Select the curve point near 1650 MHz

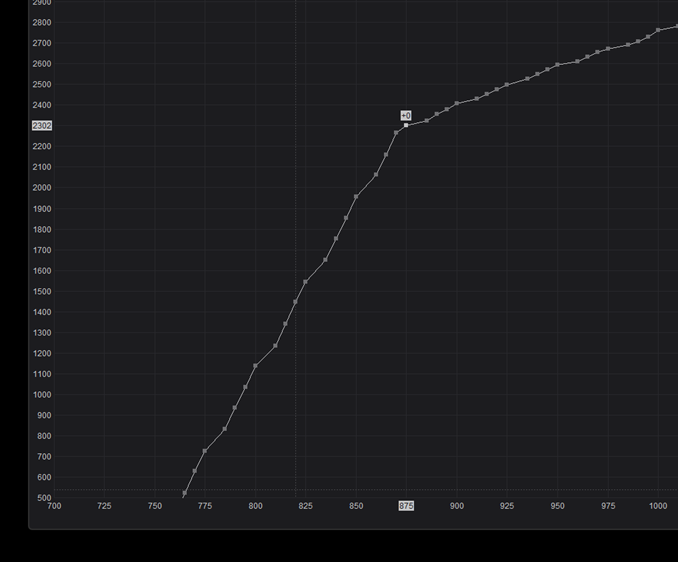[326, 260]
